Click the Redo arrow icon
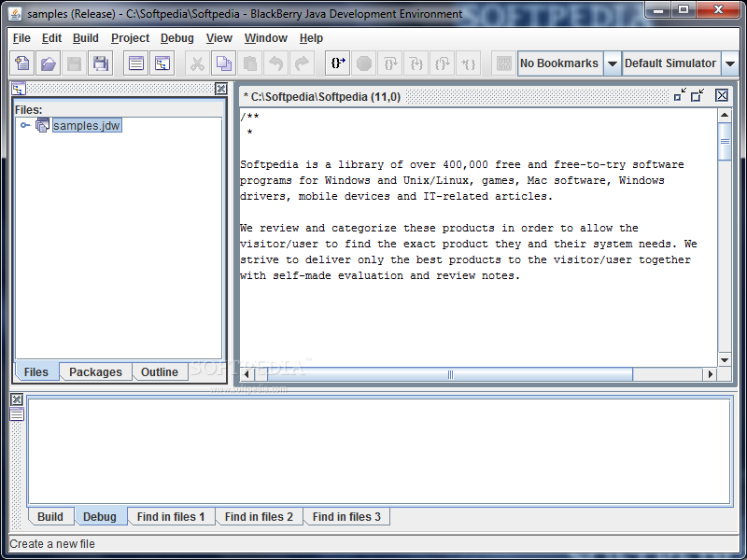Screen dimensions: 747x560 pyautogui.click(x=302, y=63)
